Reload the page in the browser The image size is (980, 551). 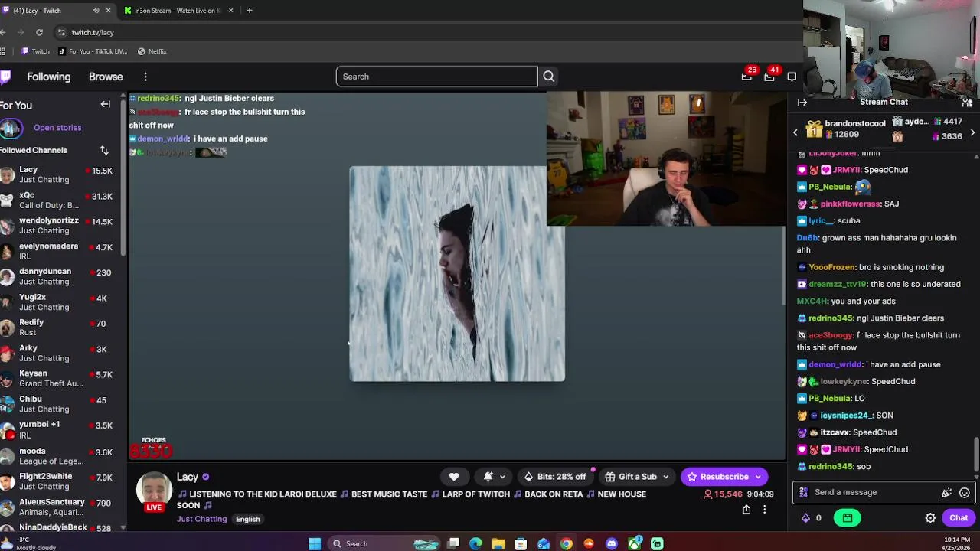39,32
